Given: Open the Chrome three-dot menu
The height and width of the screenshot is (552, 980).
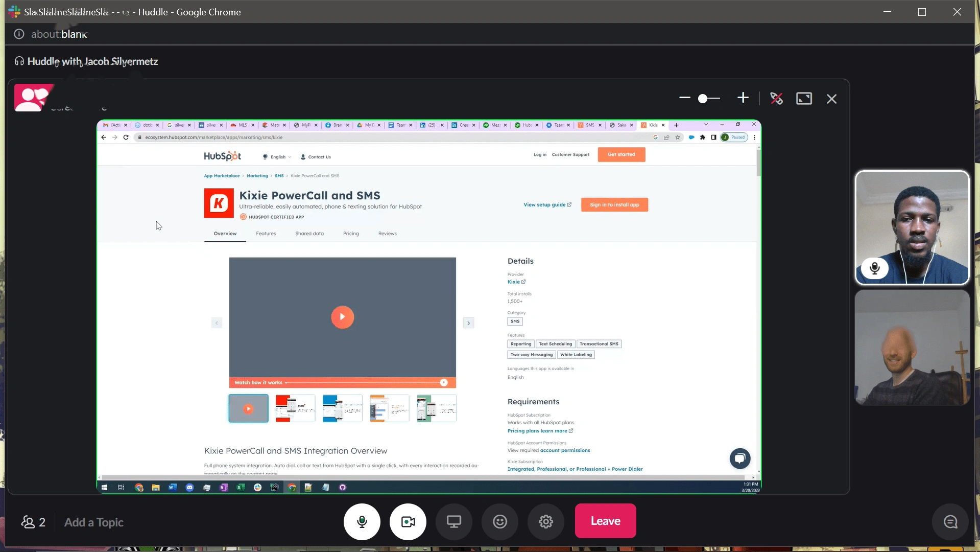Looking at the screenshot, I should coord(754,137).
